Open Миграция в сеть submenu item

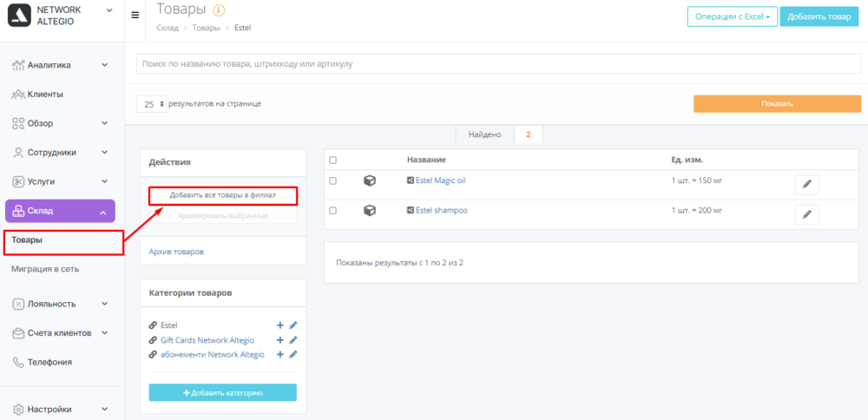click(45, 270)
